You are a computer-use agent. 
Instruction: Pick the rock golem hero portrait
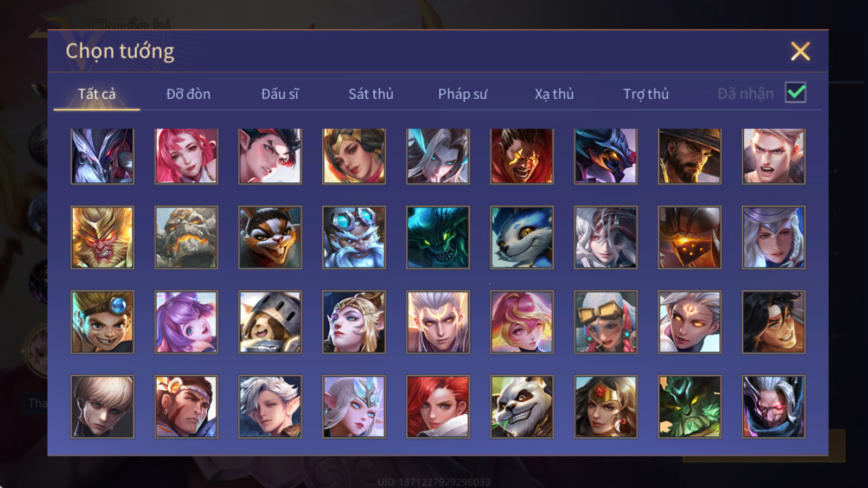pos(186,237)
